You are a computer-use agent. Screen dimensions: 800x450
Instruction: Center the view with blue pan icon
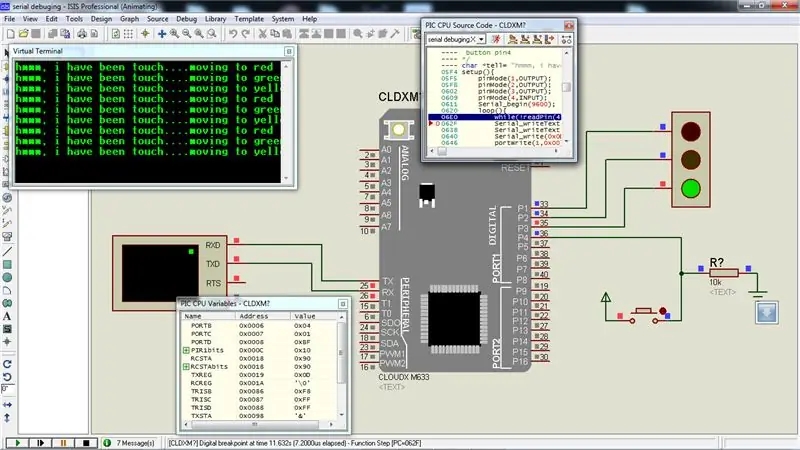(x=162, y=34)
